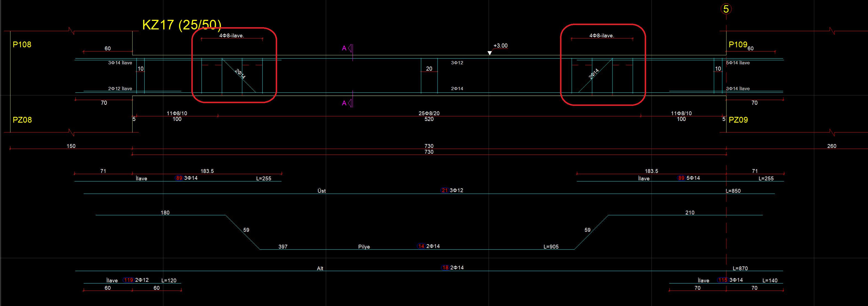Click the Pilye bar label text

click(x=364, y=247)
